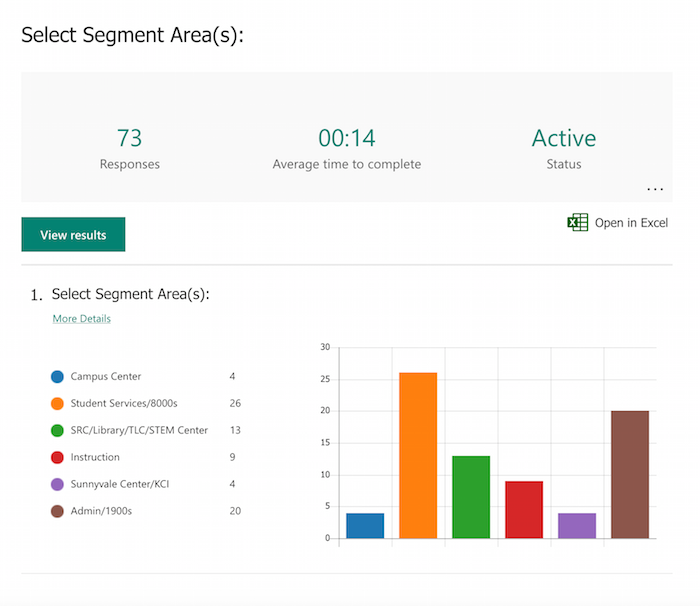Click the red Instruction legend dot

click(57, 457)
